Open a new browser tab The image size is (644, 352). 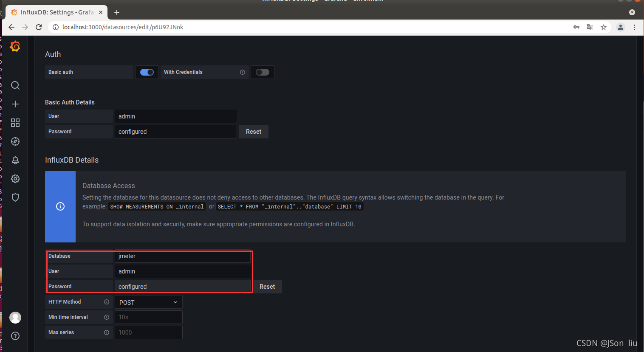(x=117, y=12)
